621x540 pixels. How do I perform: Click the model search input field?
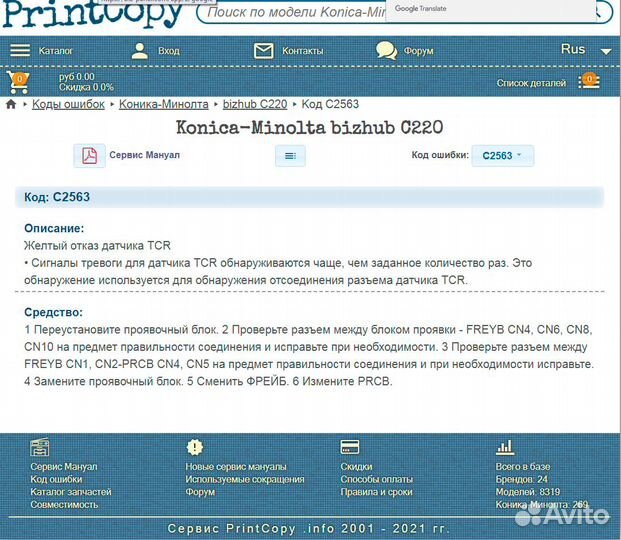pyautogui.click(x=295, y=13)
